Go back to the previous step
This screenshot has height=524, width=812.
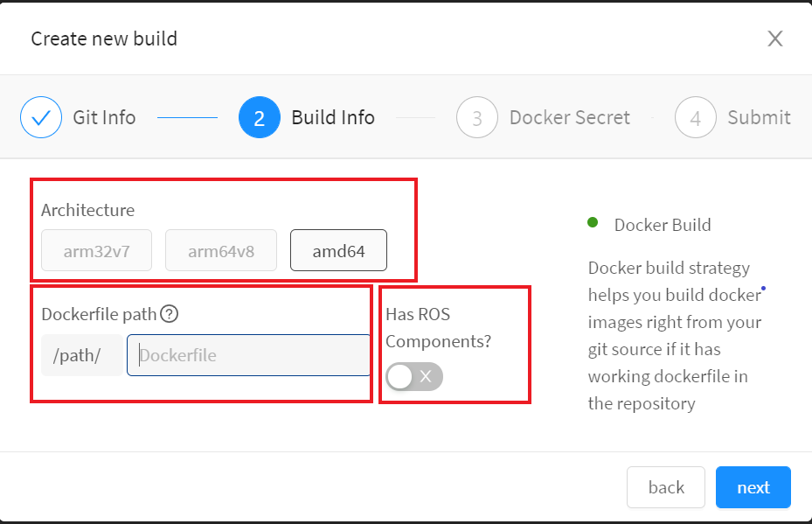pos(666,487)
